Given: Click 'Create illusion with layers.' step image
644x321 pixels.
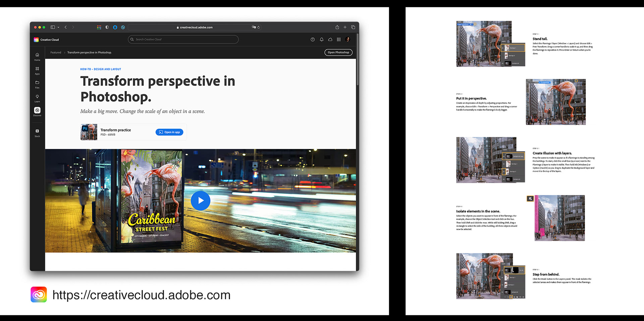Looking at the screenshot, I should 490,160.
